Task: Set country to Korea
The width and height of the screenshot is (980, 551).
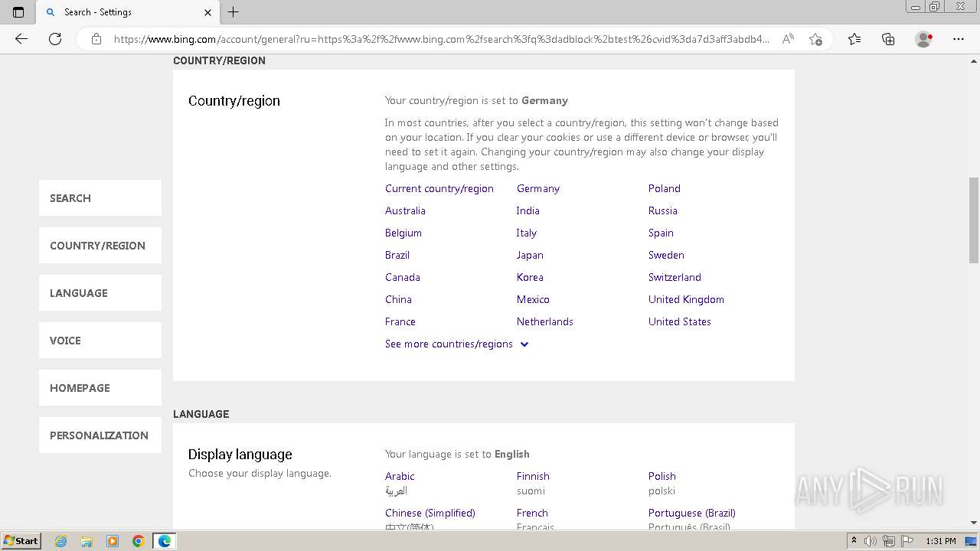Action: click(x=530, y=277)
